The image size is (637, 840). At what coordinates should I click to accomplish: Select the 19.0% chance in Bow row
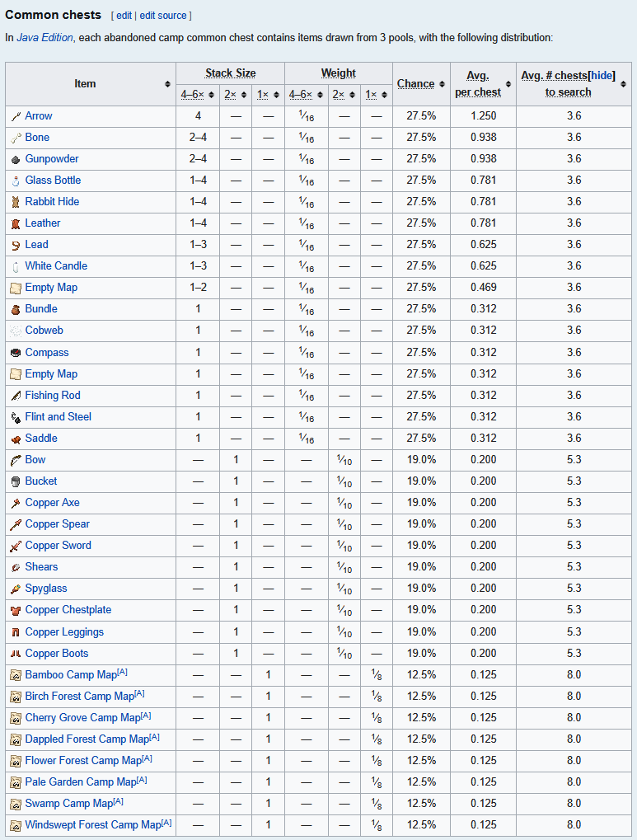(421, 460)
